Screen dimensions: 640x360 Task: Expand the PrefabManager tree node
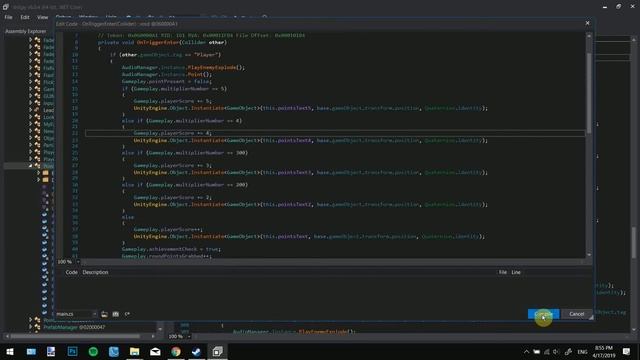click(30, 327)
